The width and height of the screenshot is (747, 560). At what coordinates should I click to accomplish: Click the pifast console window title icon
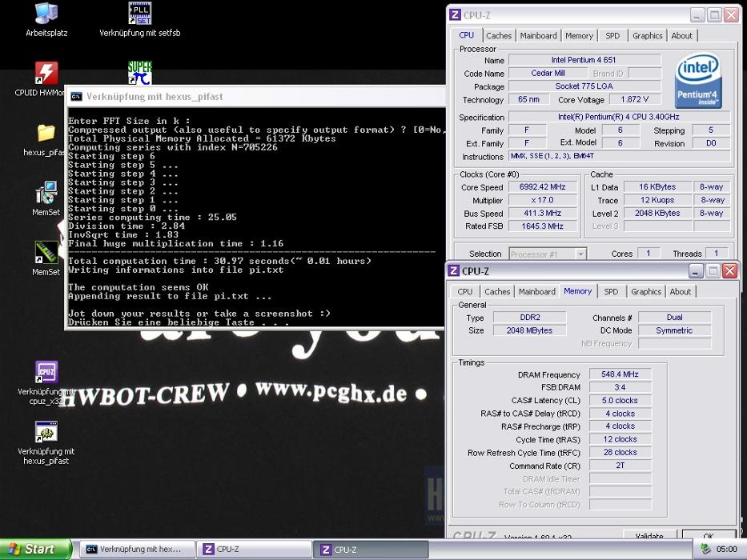point(76,97)
